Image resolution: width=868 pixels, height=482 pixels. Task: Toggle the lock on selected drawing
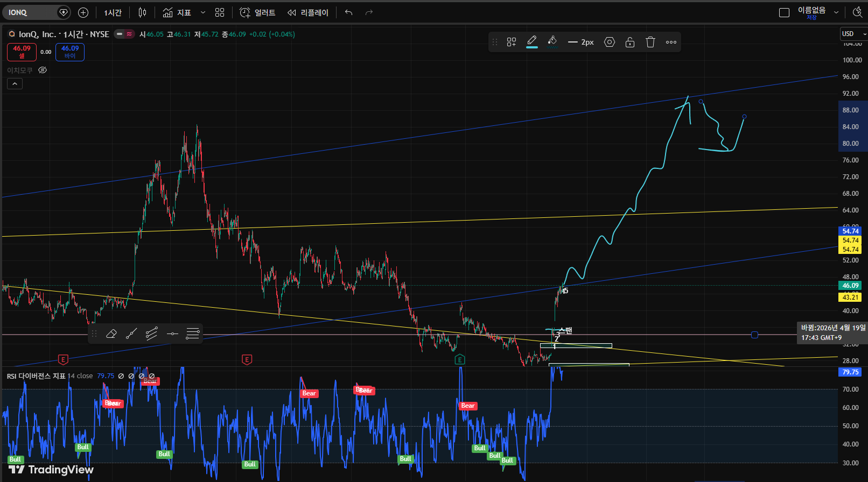(x=630, y=42)
